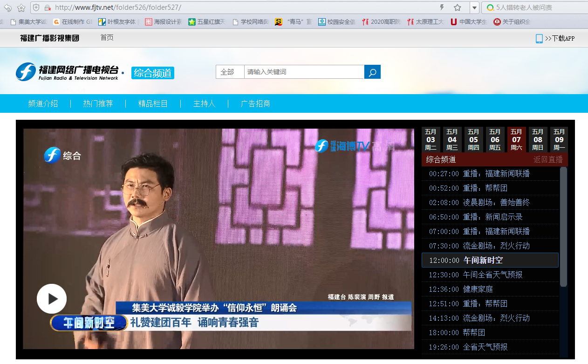
Task: Click the keyword search input field
Action: click(304, 72)
